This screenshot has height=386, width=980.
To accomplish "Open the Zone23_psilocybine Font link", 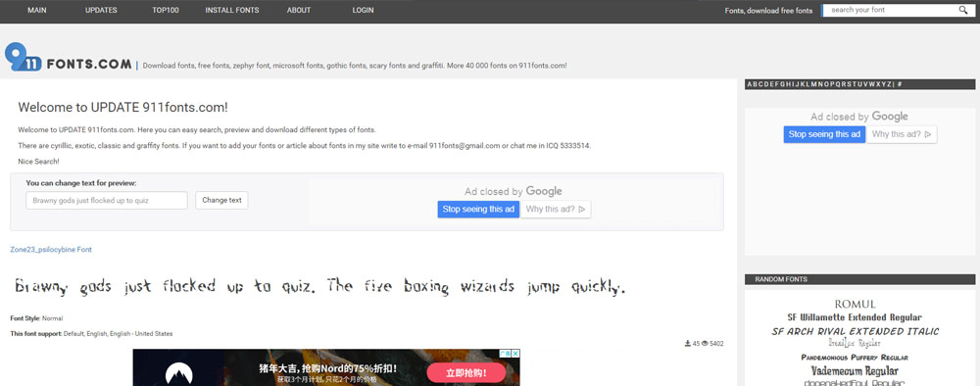I will tap(51, 249).
